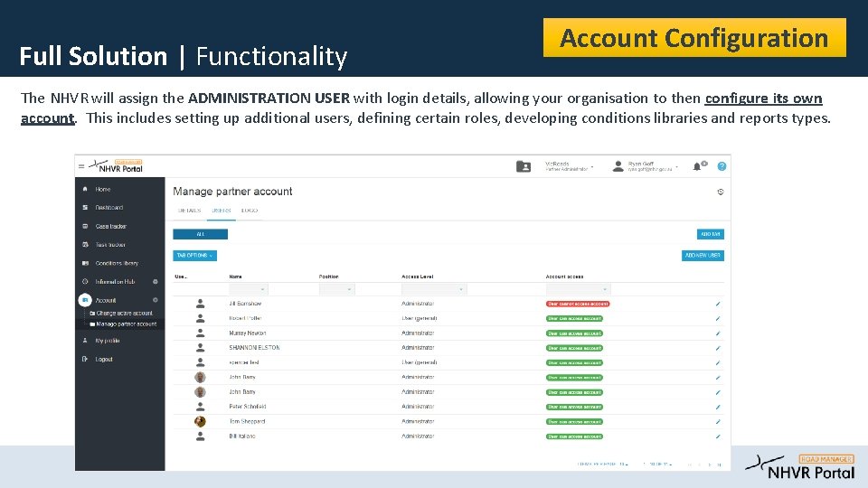Click Murray Newton's green access badge
Image resolution: width=868 pixels, height=488 pixels.
coord(575,333)
